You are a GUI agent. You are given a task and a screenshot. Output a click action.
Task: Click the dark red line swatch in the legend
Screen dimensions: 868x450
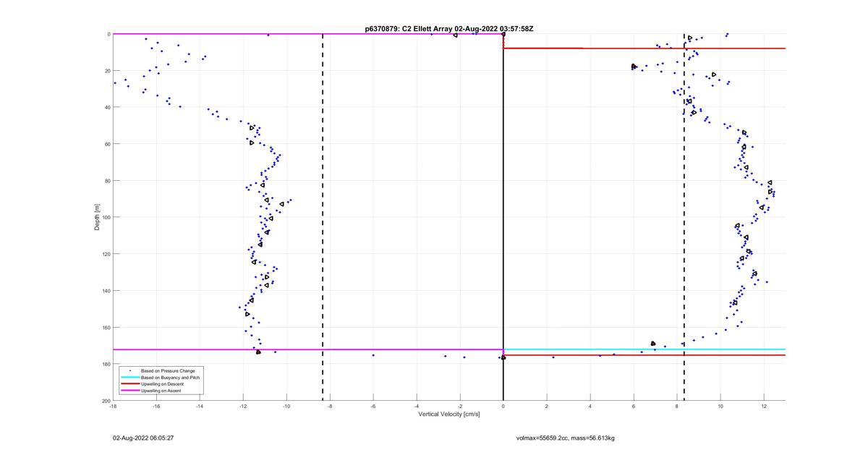[x=130, y=383]
